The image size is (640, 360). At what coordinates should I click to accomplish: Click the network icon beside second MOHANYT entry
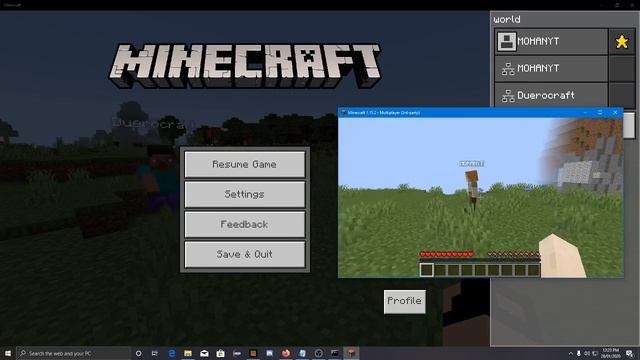tap(508, 69)
